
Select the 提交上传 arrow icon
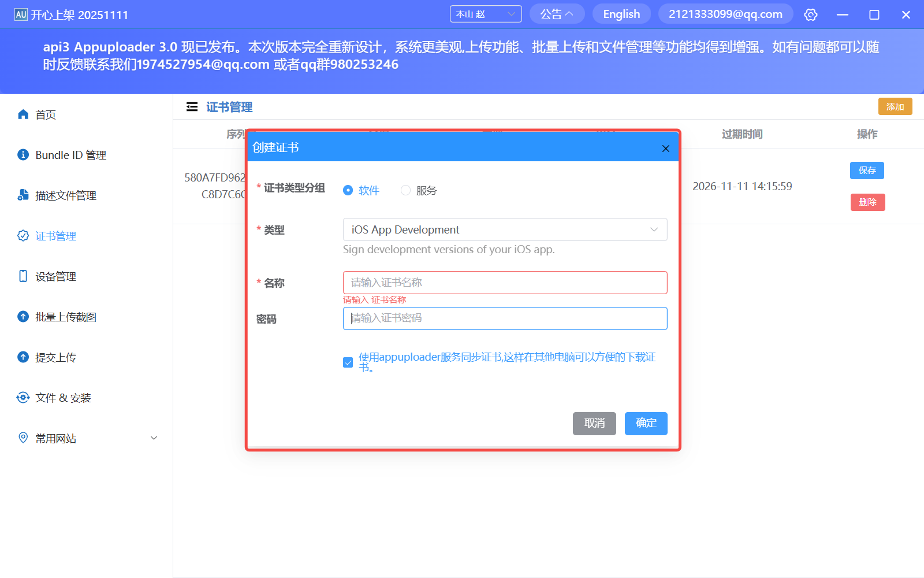point(23,357)
